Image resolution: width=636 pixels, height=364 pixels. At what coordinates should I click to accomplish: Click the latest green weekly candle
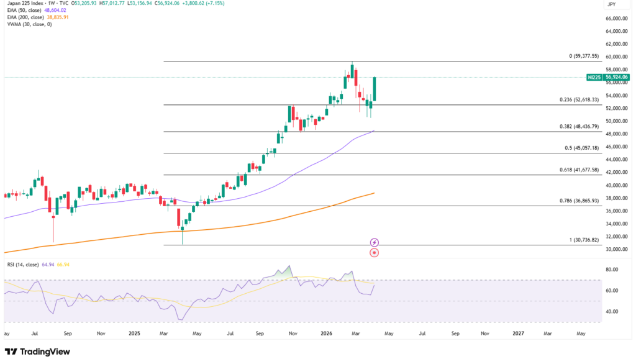click(375, 89)
